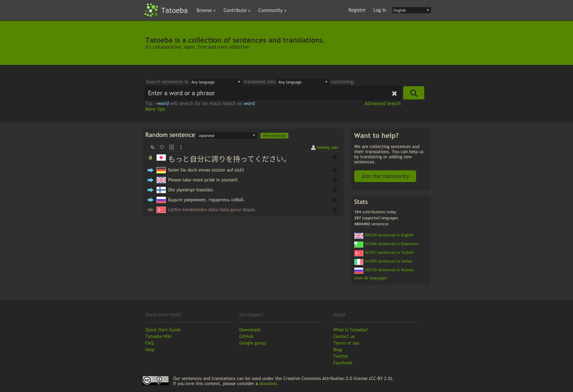The image size is (573, 392).
Task: Click the green hash icon of the Japanese sentence
Action: [x=151, y=158]
